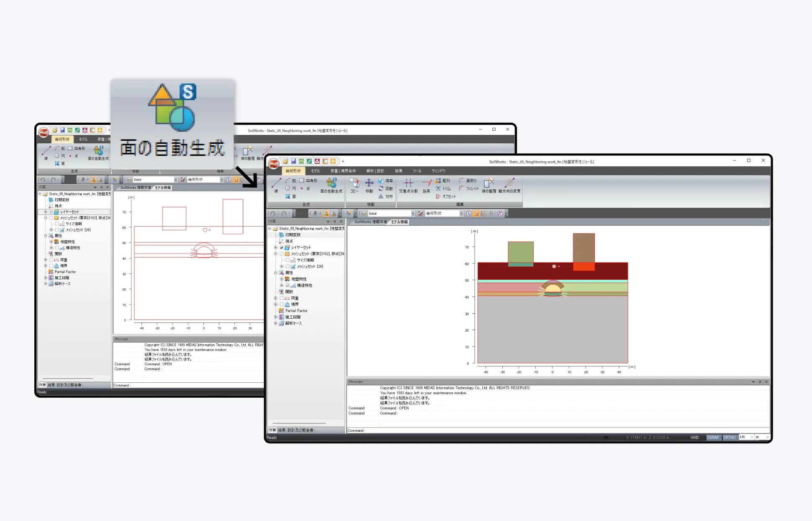
Task: Check the 荷重 checkbox in front window tree
Action: click(282, 298)
